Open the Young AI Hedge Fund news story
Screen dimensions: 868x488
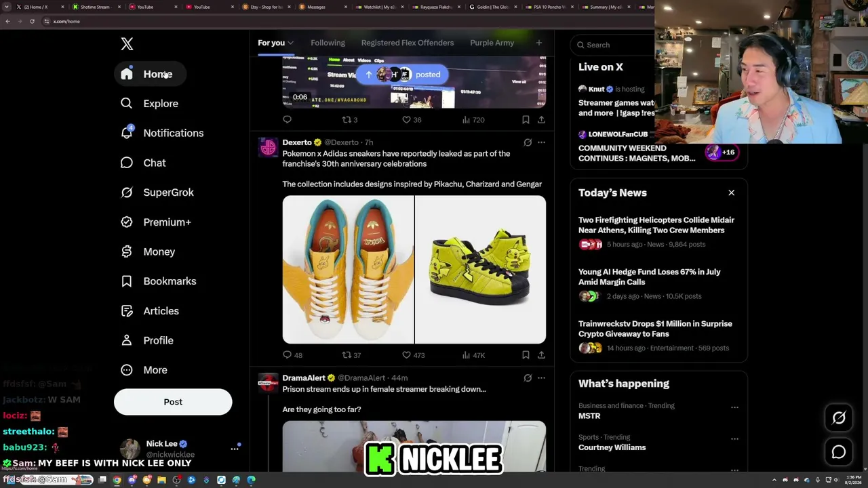click(x=650, y=277)
